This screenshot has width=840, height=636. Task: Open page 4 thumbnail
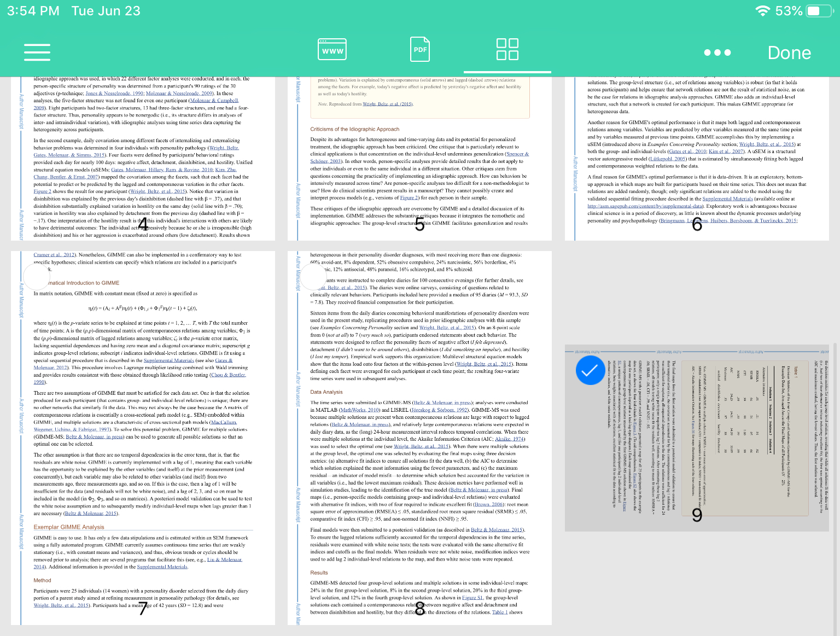click(143, 159)
